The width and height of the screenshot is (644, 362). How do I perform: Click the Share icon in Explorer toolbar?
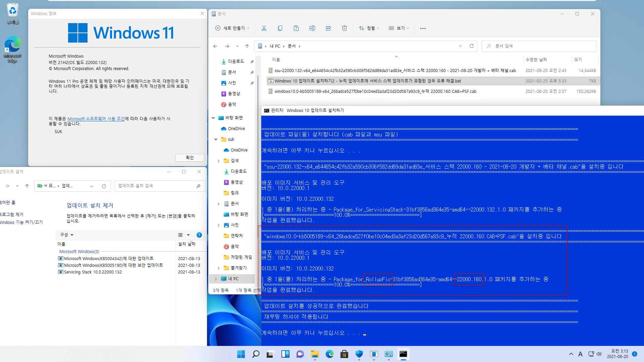328,28
